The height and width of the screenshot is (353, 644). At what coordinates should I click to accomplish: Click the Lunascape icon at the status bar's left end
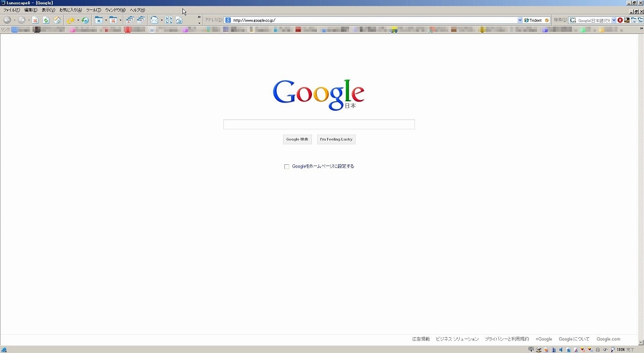(4, 350)
